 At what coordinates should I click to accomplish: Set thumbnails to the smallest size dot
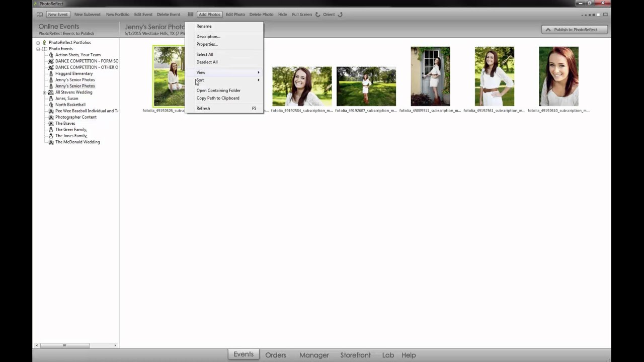tap(583, 15)
